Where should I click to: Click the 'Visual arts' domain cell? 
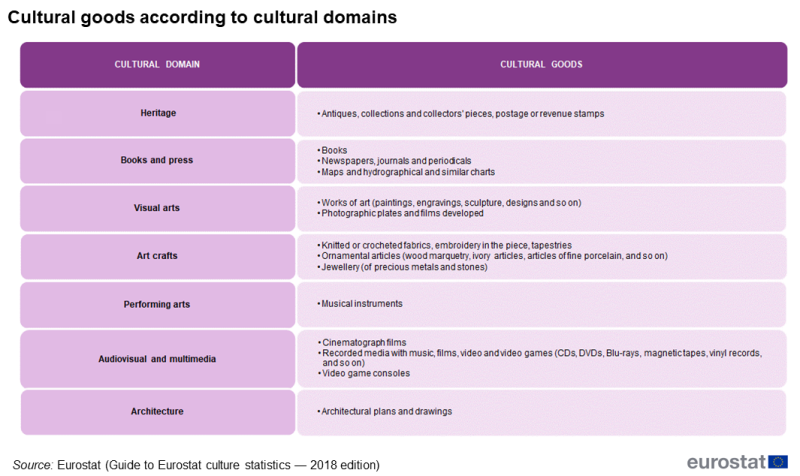point(158,208)
